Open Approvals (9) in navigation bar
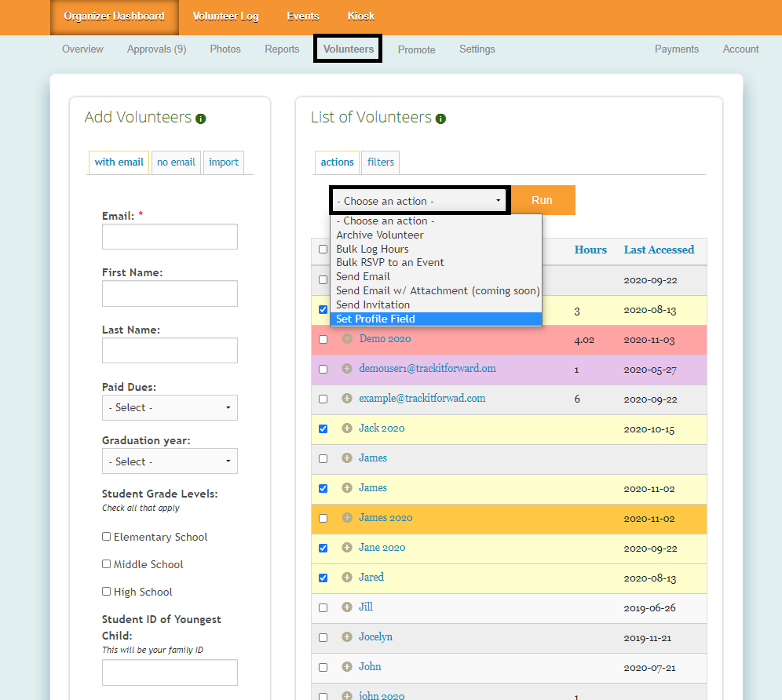The image size is (782, 700). coord(156,49)
